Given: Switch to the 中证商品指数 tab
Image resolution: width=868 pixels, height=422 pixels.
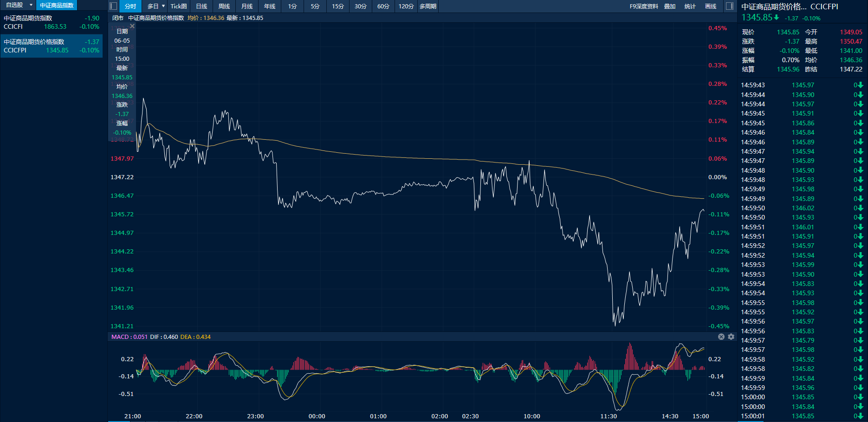Looking at the screenshot, I should pos(57,5).
